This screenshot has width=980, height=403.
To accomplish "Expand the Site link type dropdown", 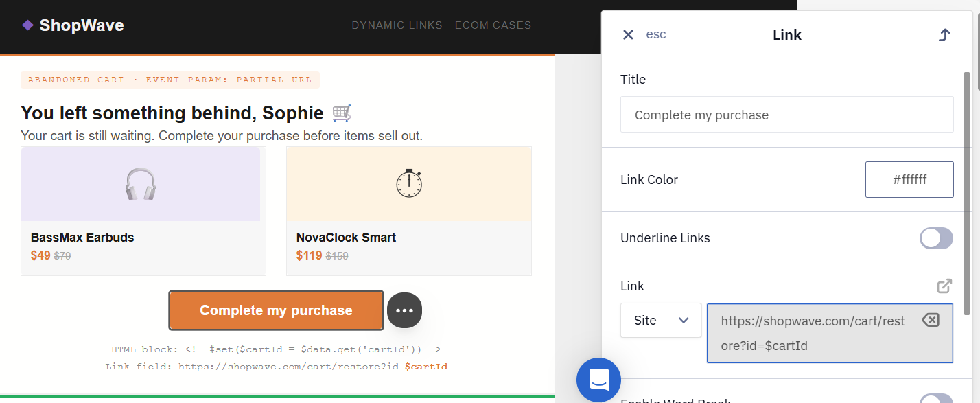I will [661, 321].
